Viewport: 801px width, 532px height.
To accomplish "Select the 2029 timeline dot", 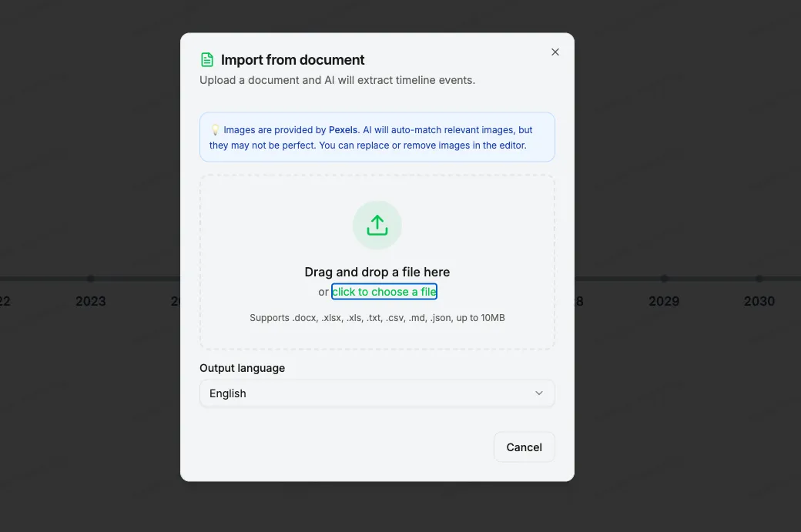I will (x=664, y=279).
